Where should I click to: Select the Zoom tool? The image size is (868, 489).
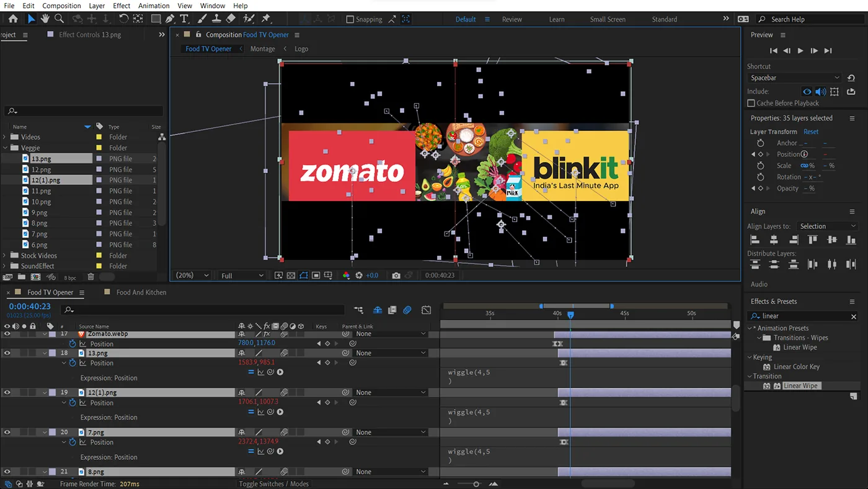60,19
